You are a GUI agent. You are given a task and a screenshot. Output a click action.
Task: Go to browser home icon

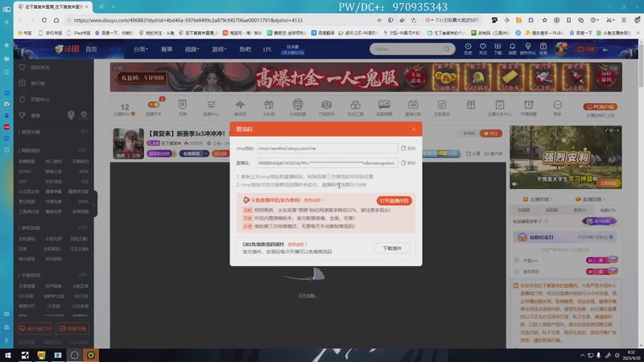click(x=56, y=20)
